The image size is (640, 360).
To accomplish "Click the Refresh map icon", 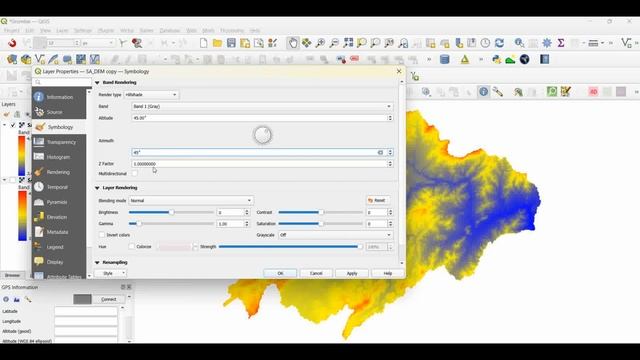I will (499, 43).
